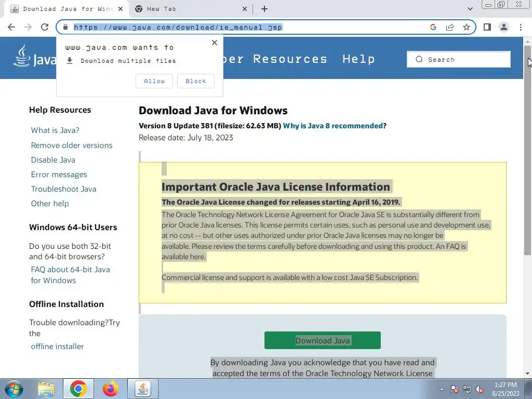532x399 pixels.
Task: Click the site Search field
Action: click(459, 59)
